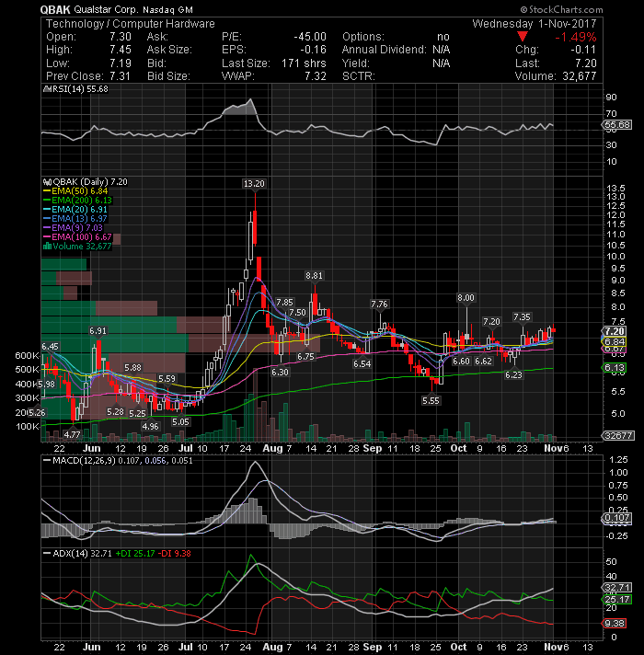Viewport: 644px width, 655px height.
Task: Click the header Volume value 32,677
Action: click(x=578, y=76)
